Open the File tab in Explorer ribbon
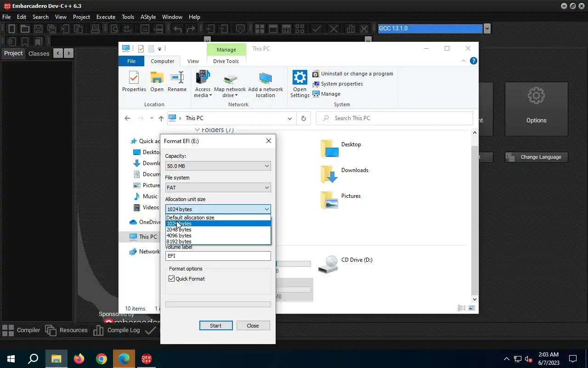The width and height of the screenshot is (588, 368). point(131,61)
